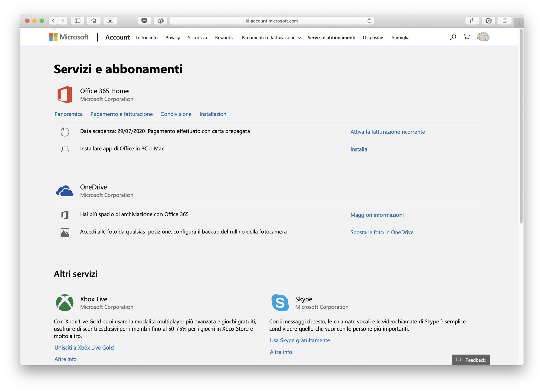Click the Xbox Live logo icon
The height and width of the screenshot is (392, 544).
(x=65, y=303)
